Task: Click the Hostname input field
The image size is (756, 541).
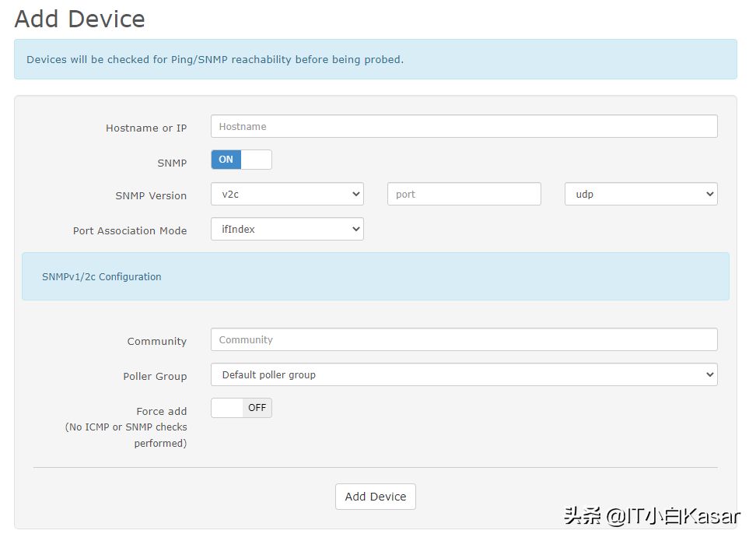Action: (464, 126)
